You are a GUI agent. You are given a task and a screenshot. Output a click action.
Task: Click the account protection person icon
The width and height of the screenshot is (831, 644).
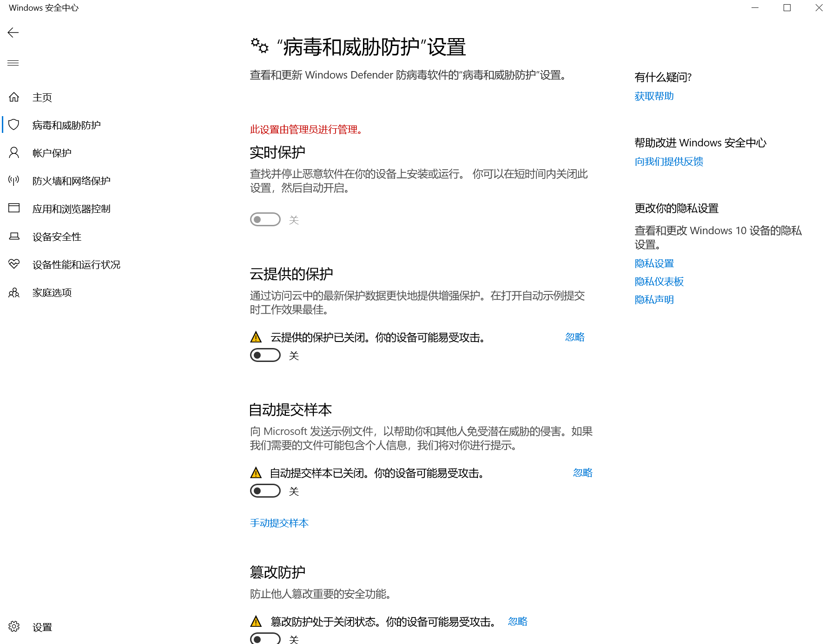14,152
